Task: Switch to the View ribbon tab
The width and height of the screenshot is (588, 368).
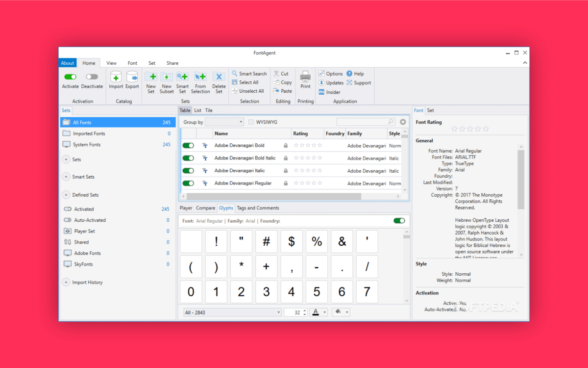Action: point(112,63)
